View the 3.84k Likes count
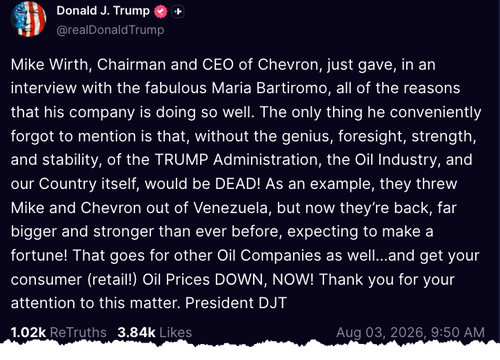The width and height of the screenshot is (500, 360). point(155,332)
